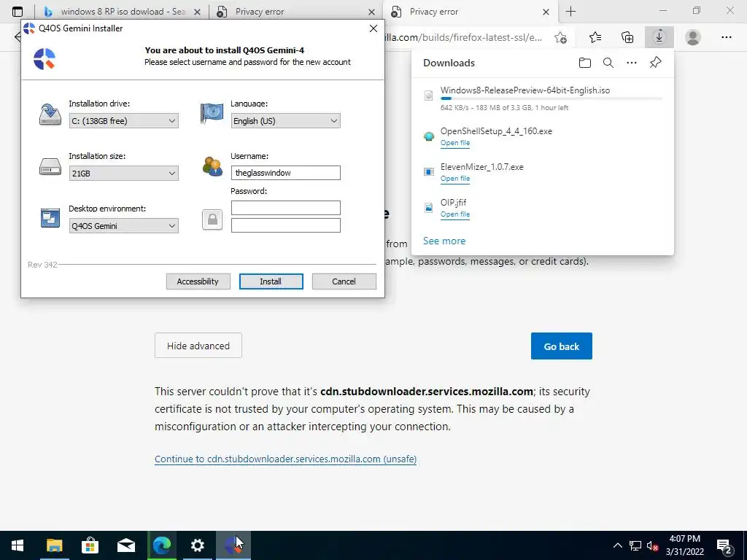Image resolution: width=747 pixels, height=560 pixels.
Task: Click the Username input field
Action: click(286, 173)
